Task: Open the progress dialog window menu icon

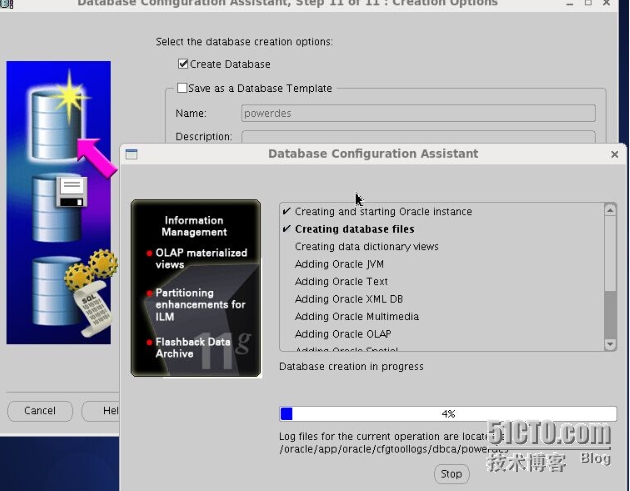Action: 131,154
